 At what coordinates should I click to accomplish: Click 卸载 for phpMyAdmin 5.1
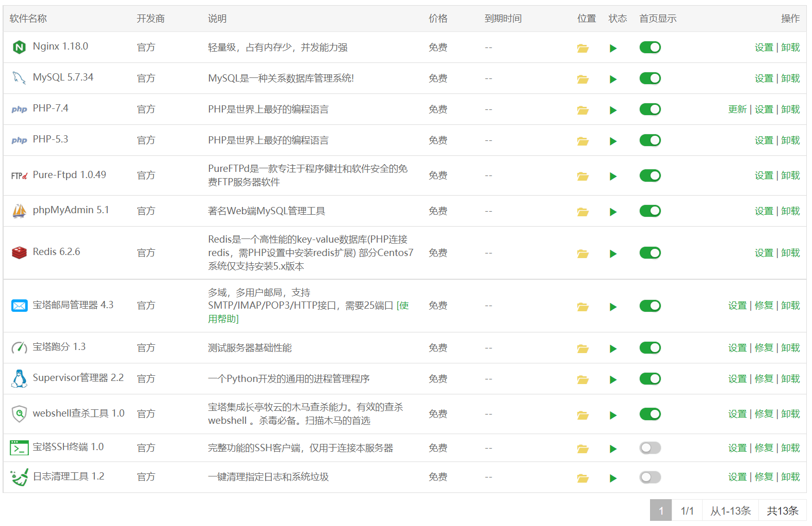click(790, 211)
